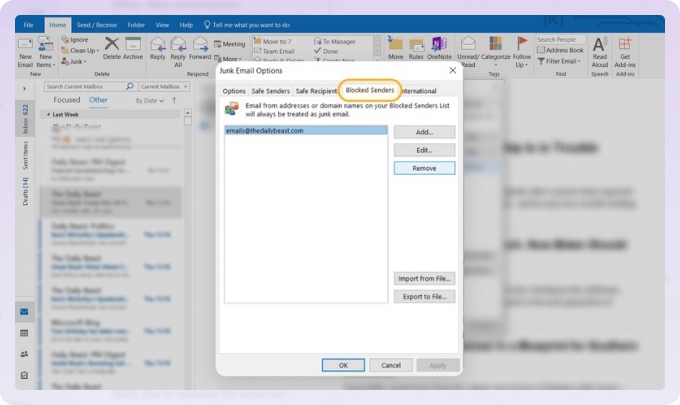Switch to the View ribbon tab
Image resolution: width=680 pixels, height=405 pixels.
coord(162,25)
